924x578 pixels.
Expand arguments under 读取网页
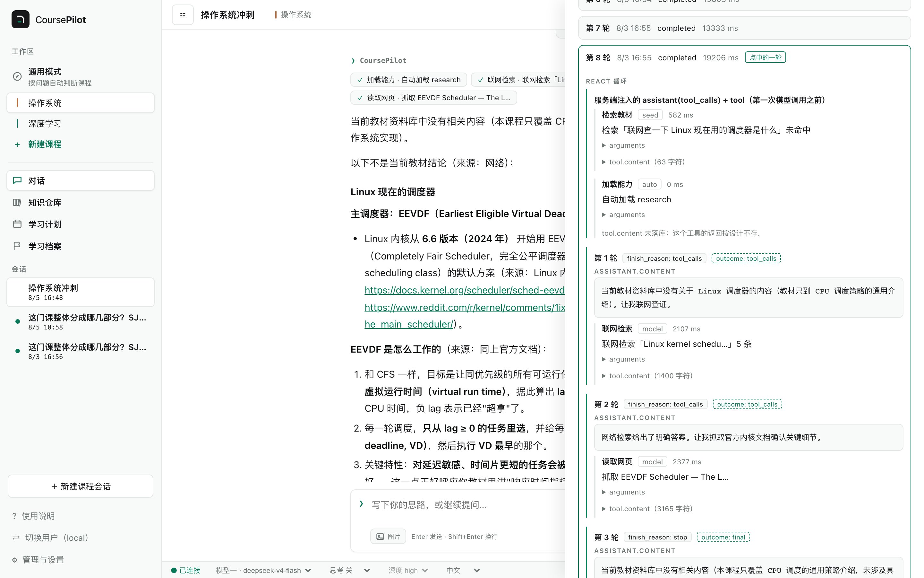coord(623,492)
